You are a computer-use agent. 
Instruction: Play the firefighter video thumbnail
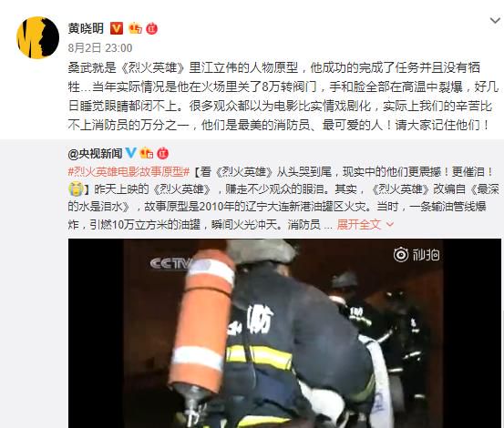tap(284, 333)
